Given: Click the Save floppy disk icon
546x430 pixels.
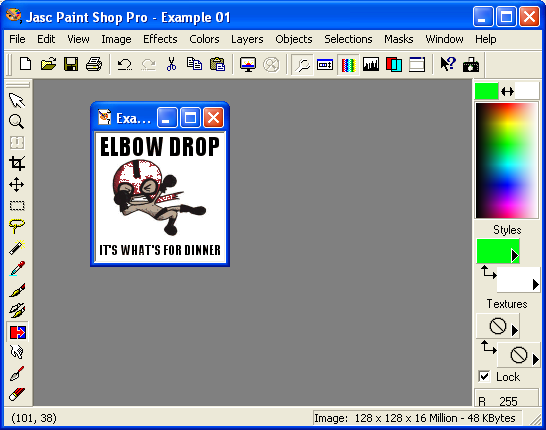Looking at the screenshot, I should pyautogui.click(x=71, y=64).
